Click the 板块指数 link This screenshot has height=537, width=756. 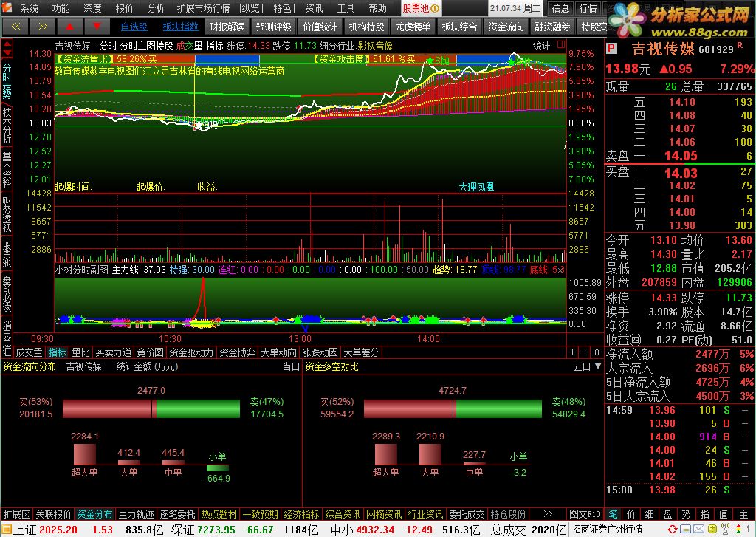tap(180, 27)
